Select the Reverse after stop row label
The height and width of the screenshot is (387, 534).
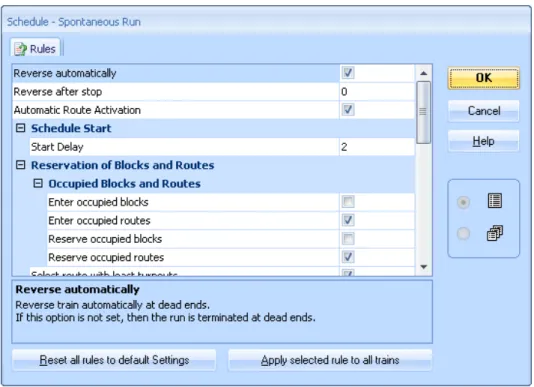click(58, 92)
